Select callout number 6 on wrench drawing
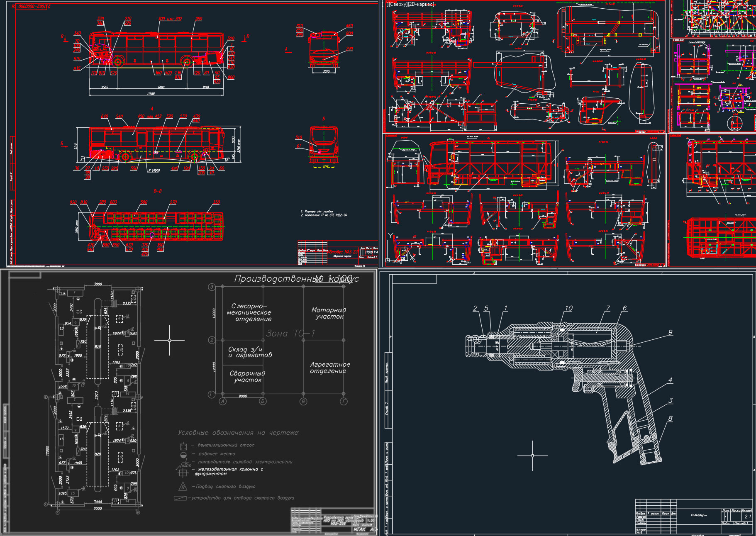 pyautogui.click(x=624, y=308)
